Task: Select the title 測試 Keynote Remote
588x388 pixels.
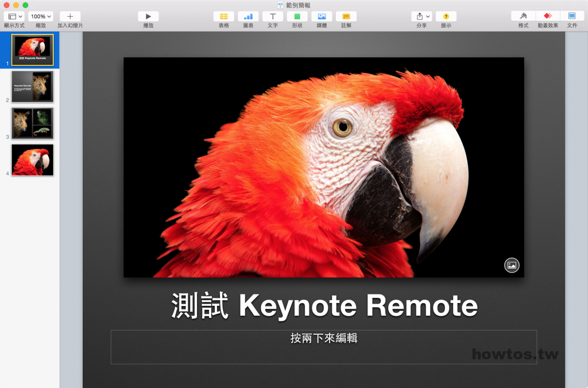Action: pyautogui.click(x=324, y=305)
